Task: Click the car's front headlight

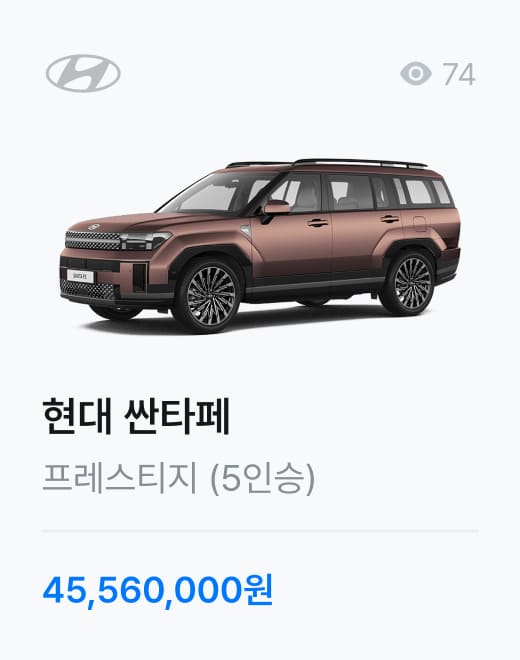Action: (145, 241)
